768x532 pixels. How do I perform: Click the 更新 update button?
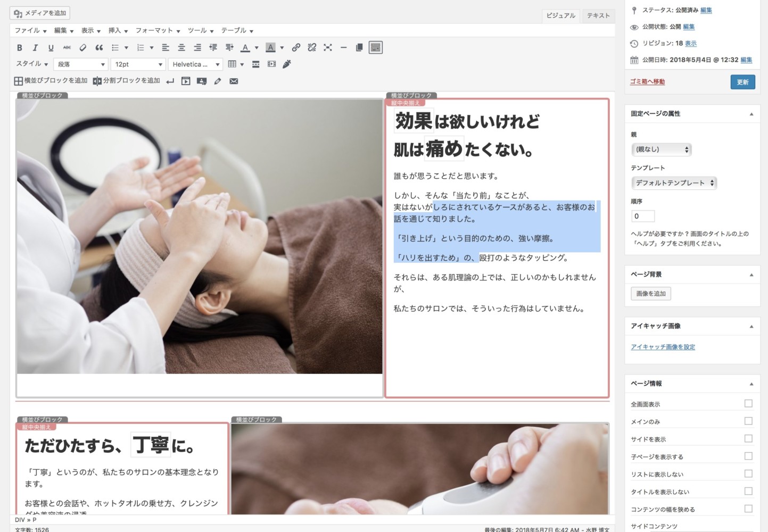tap(742, 82)
